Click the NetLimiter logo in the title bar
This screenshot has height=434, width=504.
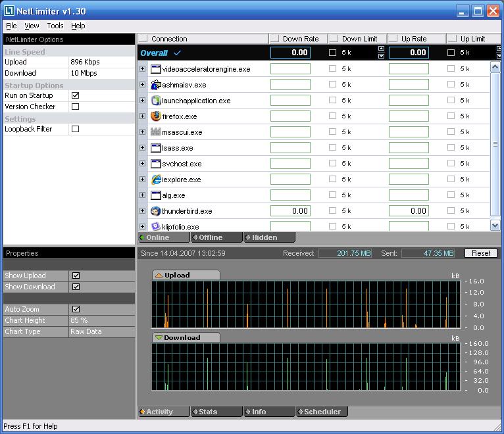9,11
